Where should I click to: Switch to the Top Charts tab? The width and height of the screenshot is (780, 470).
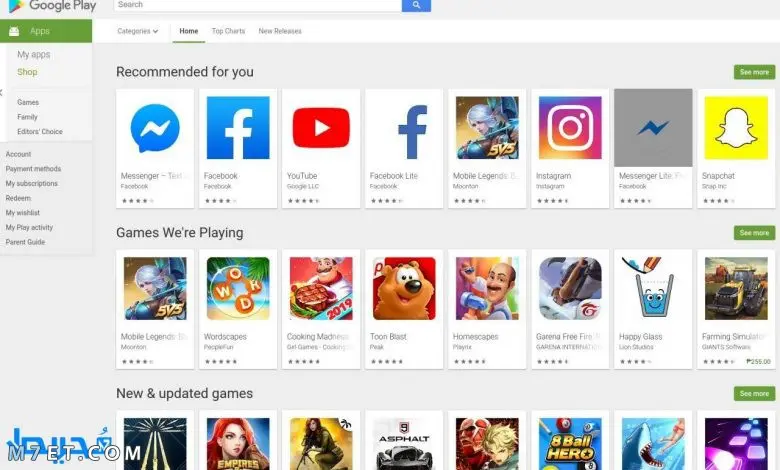pyautogui.click(x=228, y=31)
